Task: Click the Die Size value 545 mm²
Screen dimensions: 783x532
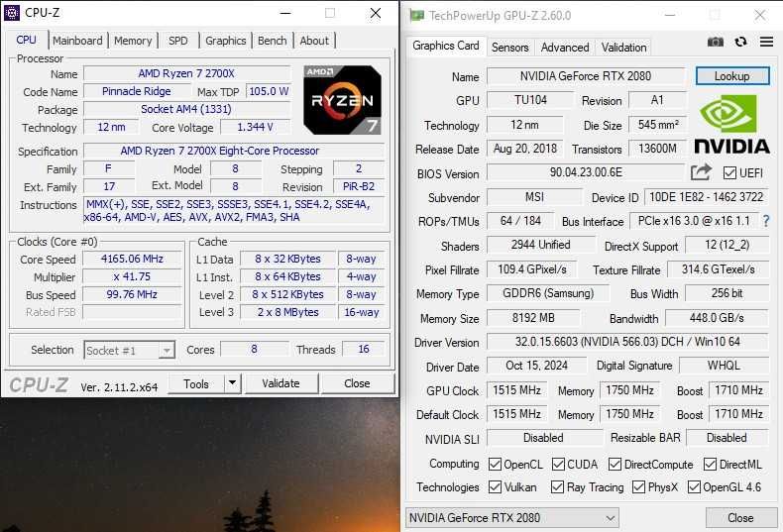Action: click(x=658, y=125)
